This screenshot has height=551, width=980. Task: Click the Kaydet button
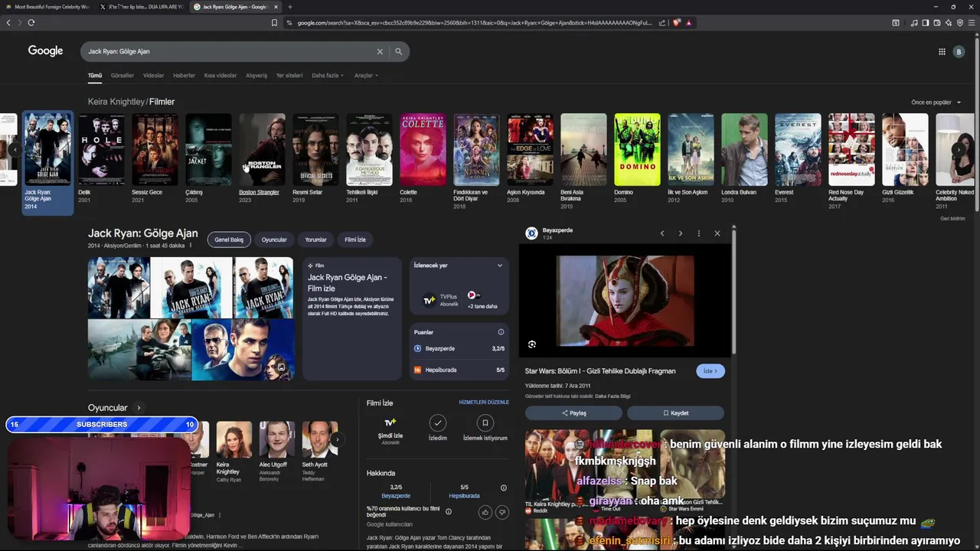click(x=675, y=413)
